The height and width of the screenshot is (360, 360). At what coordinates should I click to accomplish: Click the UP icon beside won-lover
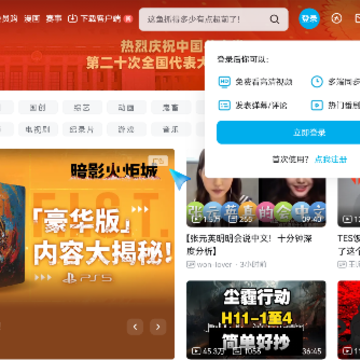[190, 265]
